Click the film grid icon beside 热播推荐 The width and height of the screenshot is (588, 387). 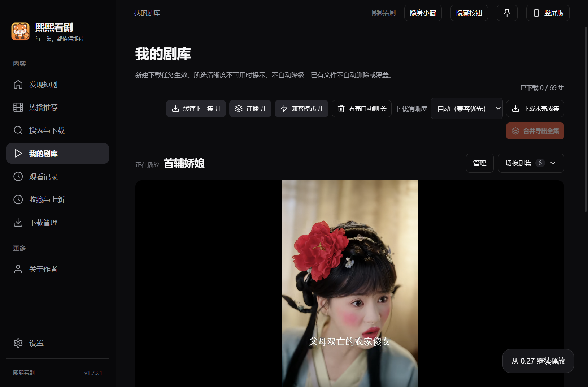tap(18, 107)
